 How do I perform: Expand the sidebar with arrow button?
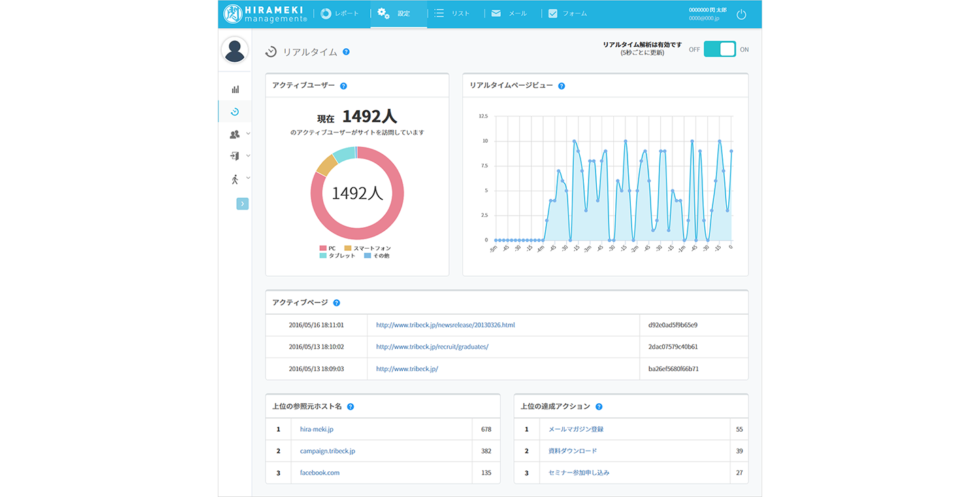point(242,203)
